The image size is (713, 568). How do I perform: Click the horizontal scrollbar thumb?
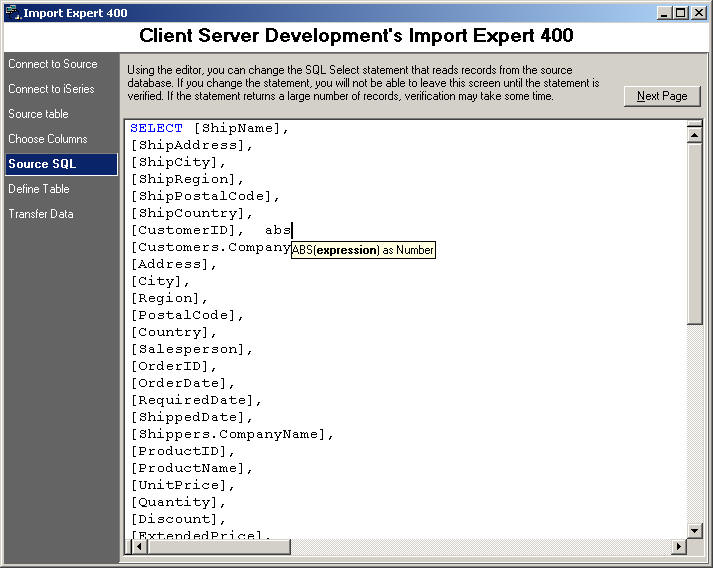pyautogui.click(x=218, y=546)
